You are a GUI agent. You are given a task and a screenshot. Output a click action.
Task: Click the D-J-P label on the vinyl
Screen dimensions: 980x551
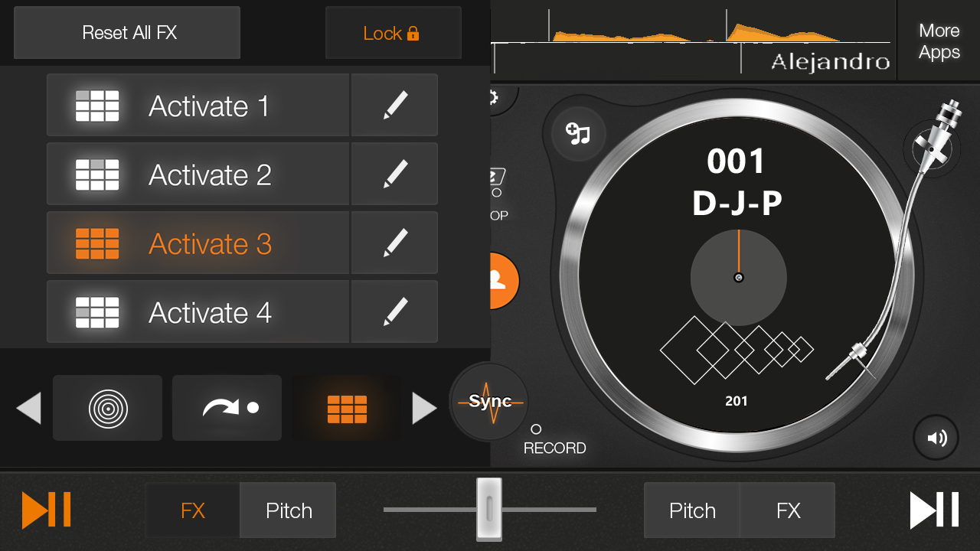click(737, 204)
